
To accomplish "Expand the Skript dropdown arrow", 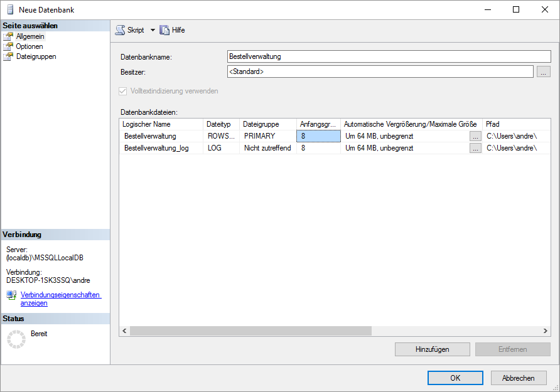I will click(x=153, y=30).
